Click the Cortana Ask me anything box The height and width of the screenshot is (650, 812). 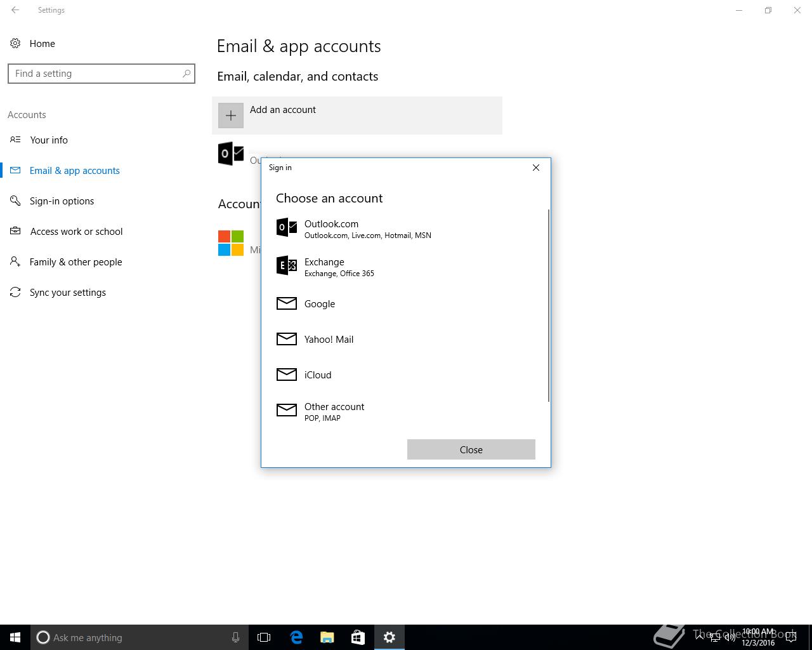click(x=140, y=637)
